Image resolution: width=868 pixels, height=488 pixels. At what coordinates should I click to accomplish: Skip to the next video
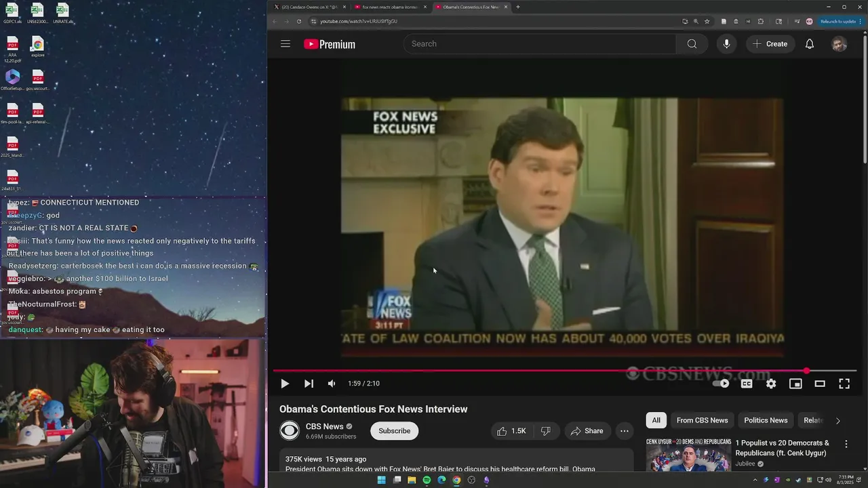tap(309, 384)
